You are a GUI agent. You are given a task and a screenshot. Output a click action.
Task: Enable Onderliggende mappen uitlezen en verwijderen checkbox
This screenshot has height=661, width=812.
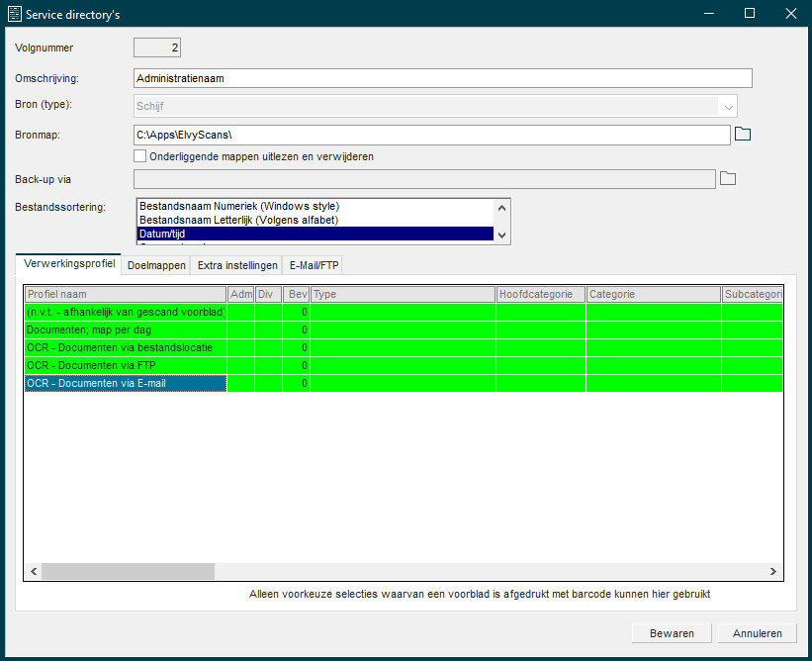coord(140,156)
